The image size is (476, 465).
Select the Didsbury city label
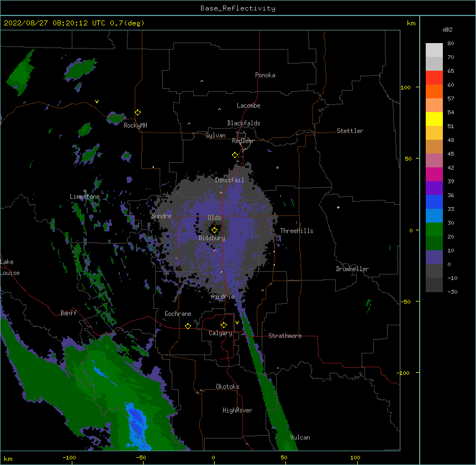point(212,238)
